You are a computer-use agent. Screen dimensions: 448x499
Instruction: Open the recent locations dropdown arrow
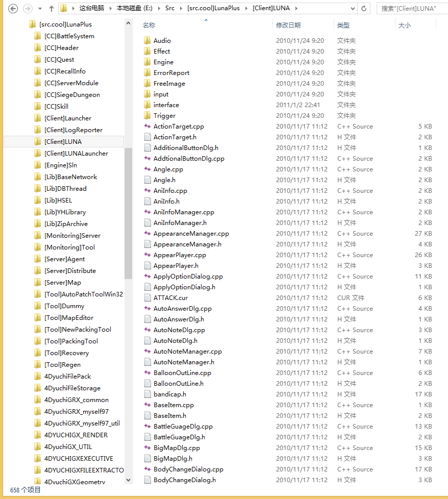(x=40, y=9)
